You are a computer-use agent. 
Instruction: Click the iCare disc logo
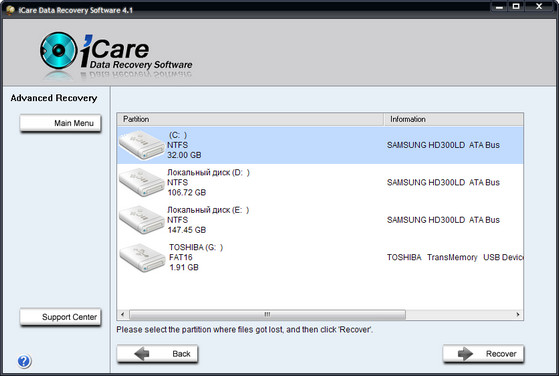pos(58,50)
